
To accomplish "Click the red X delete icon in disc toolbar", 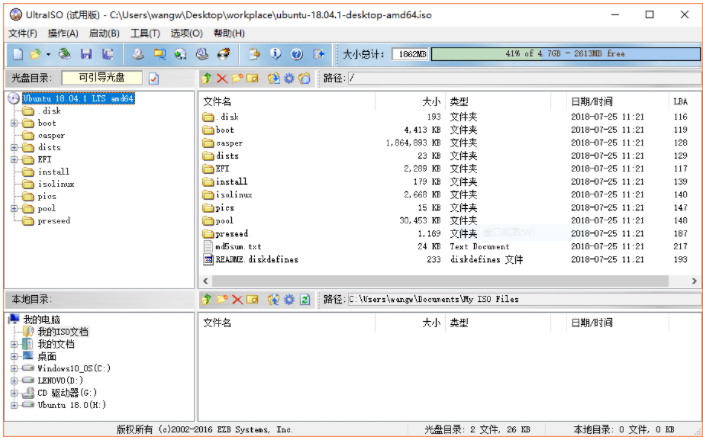I will click(222, 78).
